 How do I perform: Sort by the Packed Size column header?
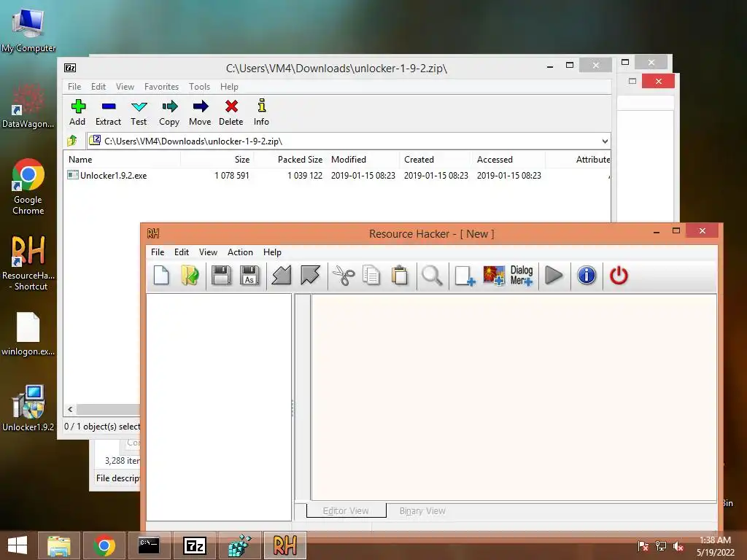pos(290,160)
